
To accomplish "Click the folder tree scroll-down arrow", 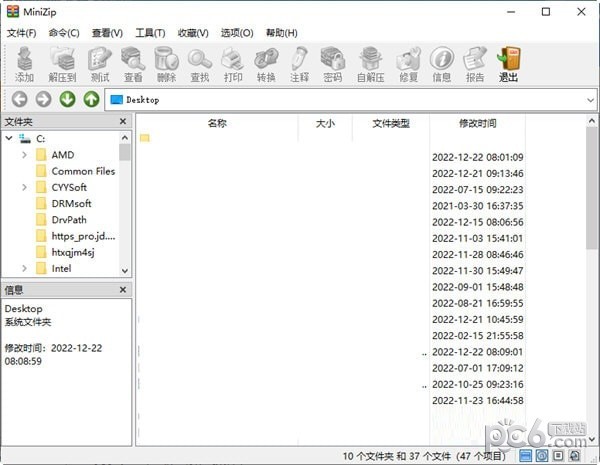I will click(x=125, y=271).
